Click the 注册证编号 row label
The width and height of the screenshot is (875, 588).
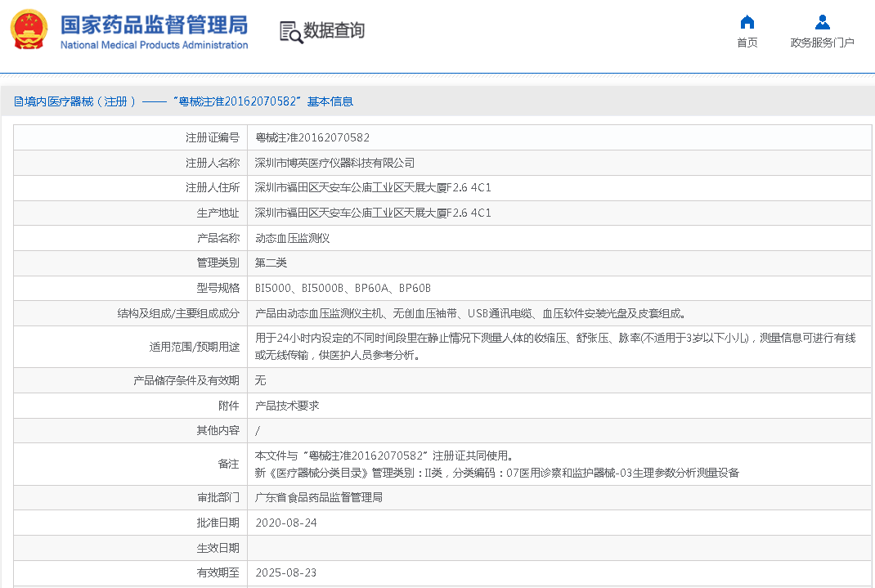tap(213, 137)
